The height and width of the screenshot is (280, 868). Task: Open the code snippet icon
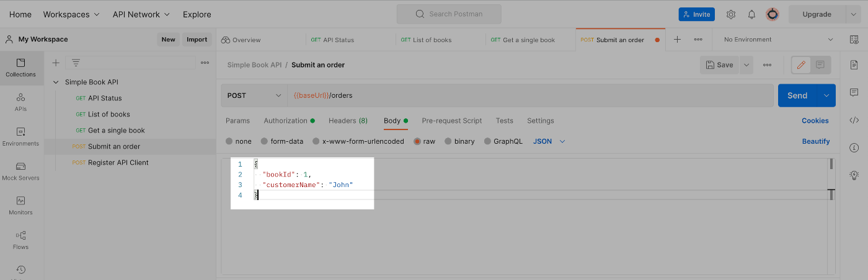point(854,120)
